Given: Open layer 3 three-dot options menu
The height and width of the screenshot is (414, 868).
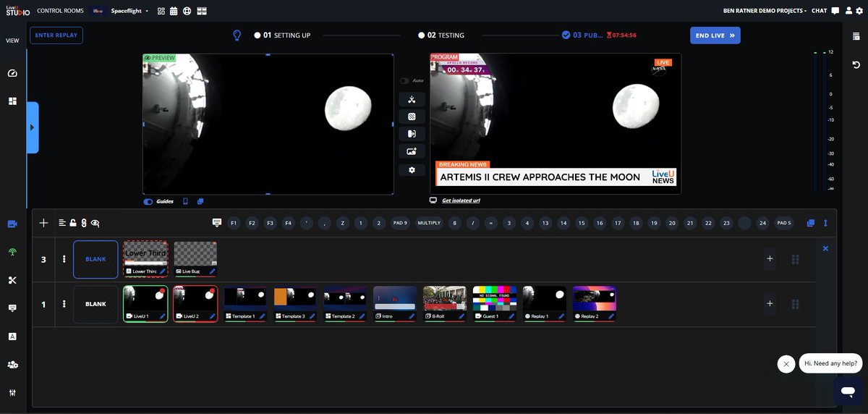Looking at the screenshot, I should 63,259.
